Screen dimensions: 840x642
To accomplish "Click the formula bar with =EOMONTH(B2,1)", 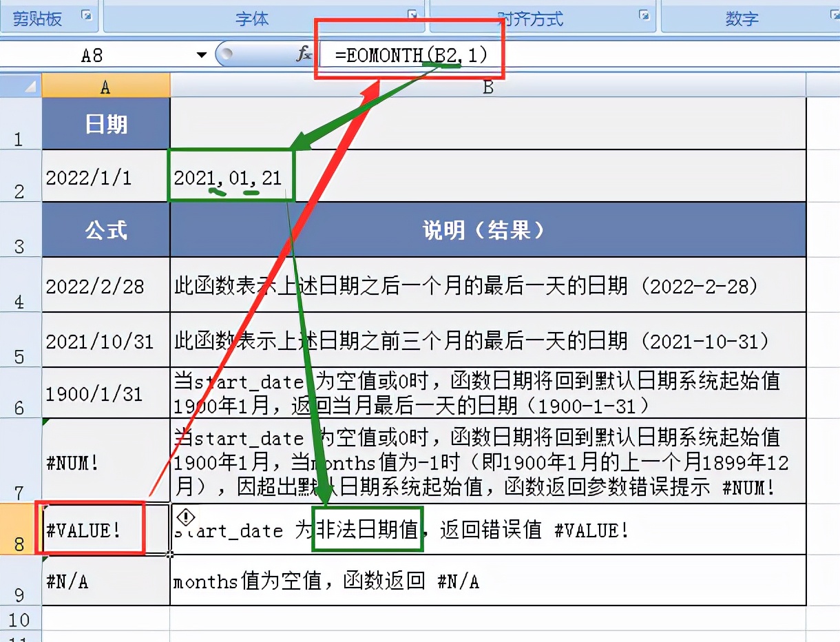I will point(578,55).
